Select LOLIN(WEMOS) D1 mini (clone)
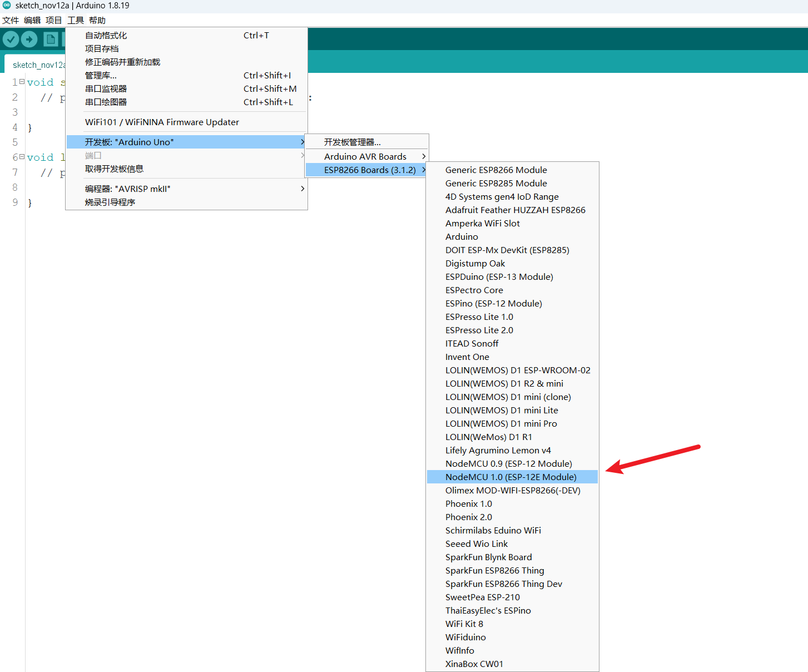The width and height of the screenshot is (808, 672). coord(512,397)
